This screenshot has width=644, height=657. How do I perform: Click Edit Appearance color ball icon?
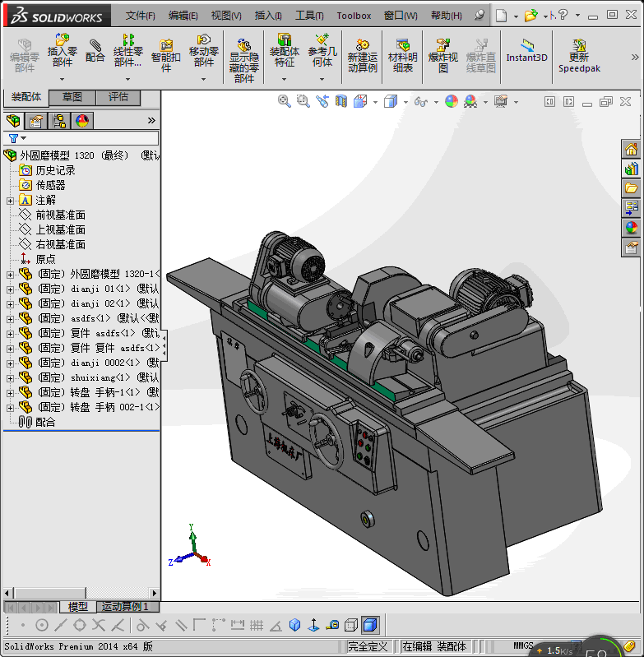(x=452, y=101)
